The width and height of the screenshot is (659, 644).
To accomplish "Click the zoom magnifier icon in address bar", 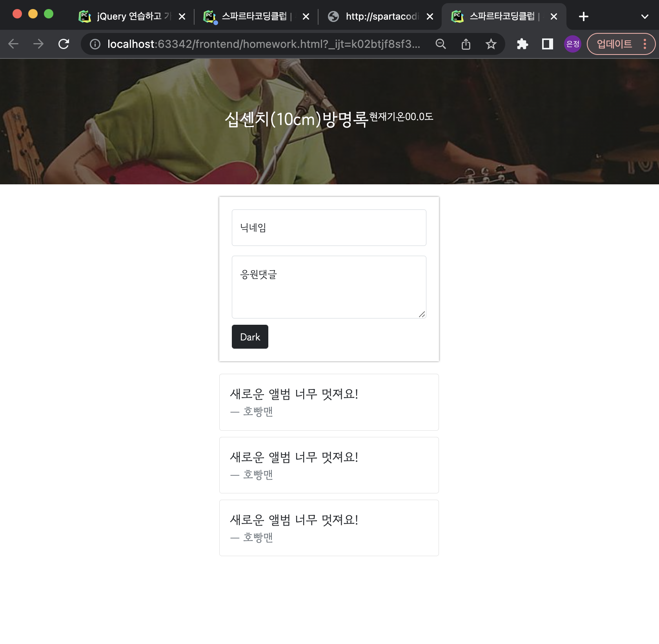I will click(441, 44).
